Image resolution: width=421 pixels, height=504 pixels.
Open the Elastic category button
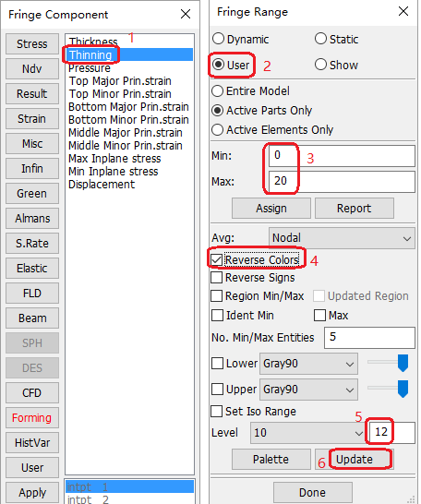pos(32,268)
